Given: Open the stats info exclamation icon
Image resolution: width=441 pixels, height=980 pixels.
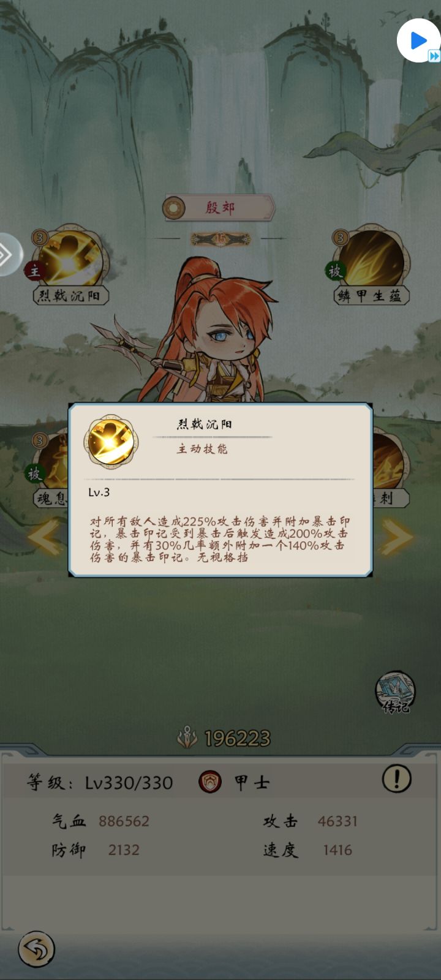Looking at the screenshot, I should coord(397,779).
